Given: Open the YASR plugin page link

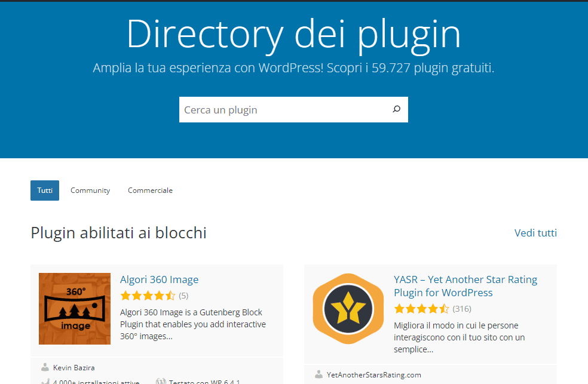Looking at the screenshot, I should 465,279.
